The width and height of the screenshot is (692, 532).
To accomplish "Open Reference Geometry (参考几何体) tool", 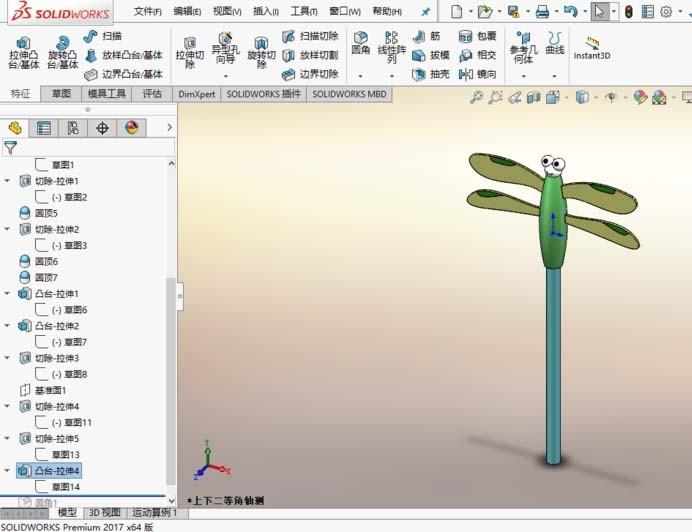I will [x=523, y=48].
